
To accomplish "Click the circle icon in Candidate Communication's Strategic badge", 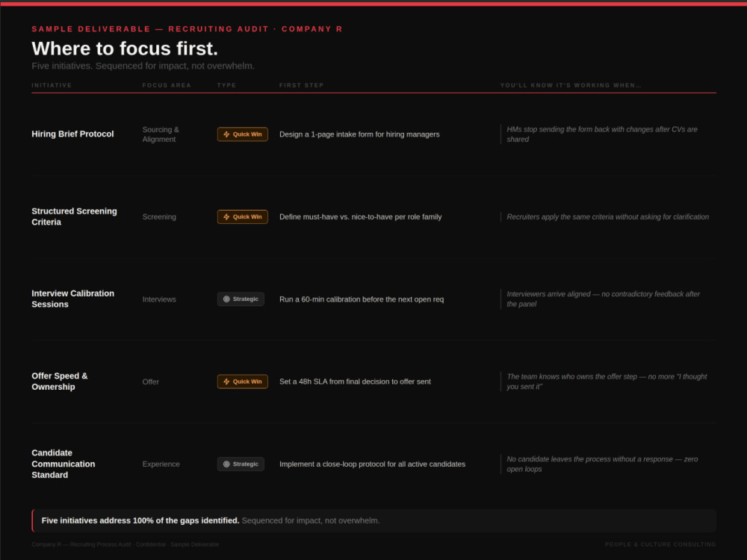I will [x=226, y=464].
